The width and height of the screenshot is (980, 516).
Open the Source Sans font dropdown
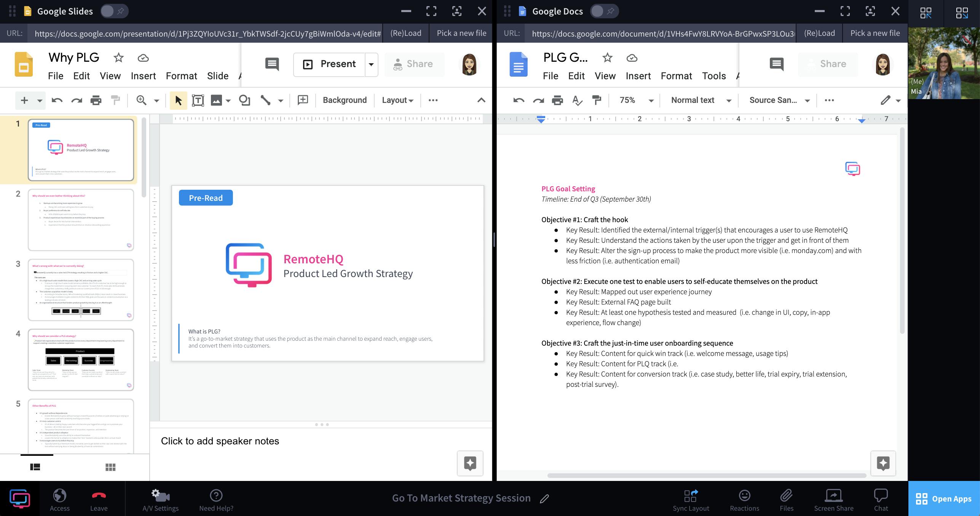779,100
